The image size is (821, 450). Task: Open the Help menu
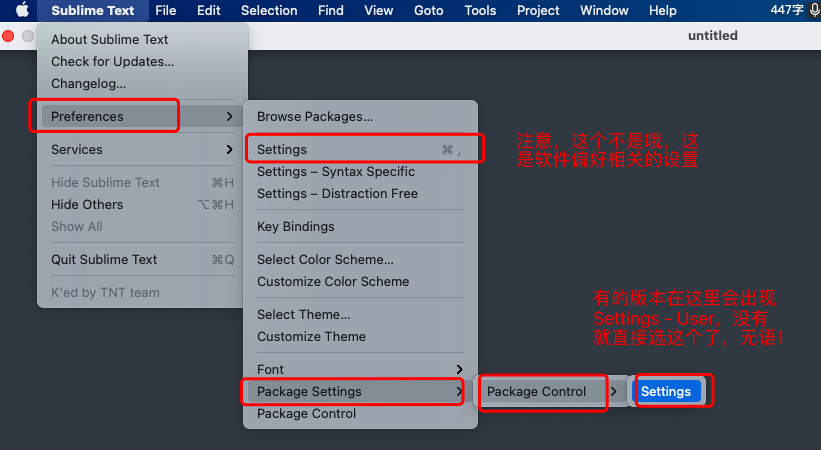(663, 10)
